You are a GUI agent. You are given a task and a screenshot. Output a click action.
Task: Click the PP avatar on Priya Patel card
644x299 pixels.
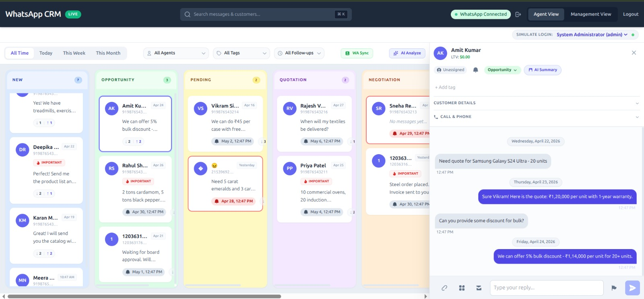[x=290, y=169]
